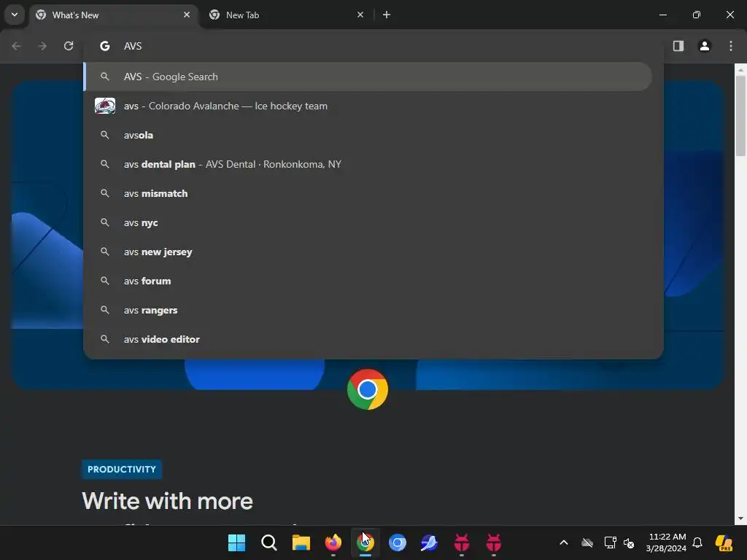Viewport: 747px width, 560px height.
Task: Click the Google G icon in address bar
Action: pyautogui.click(x=105, y=46)
